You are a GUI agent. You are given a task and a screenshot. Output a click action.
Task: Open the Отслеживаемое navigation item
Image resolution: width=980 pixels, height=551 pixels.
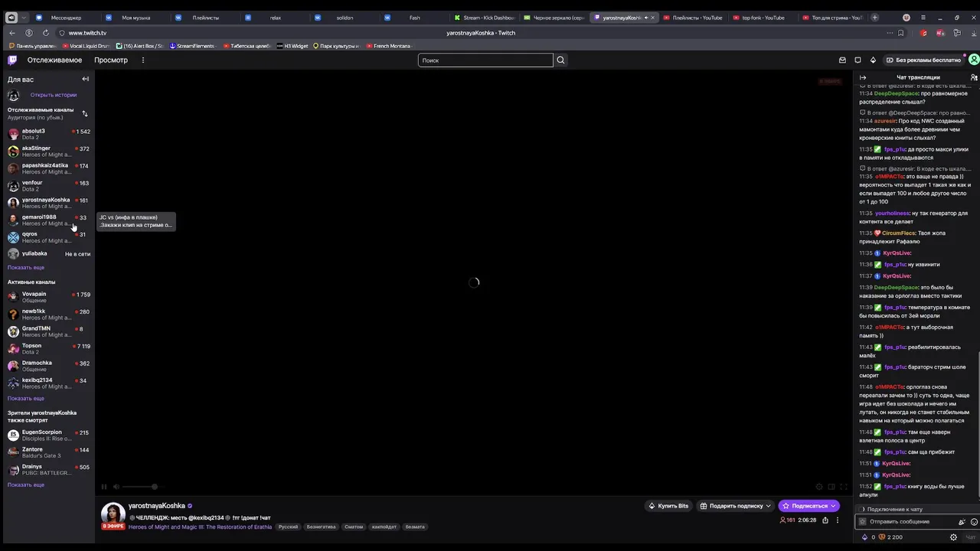point(54,60)
